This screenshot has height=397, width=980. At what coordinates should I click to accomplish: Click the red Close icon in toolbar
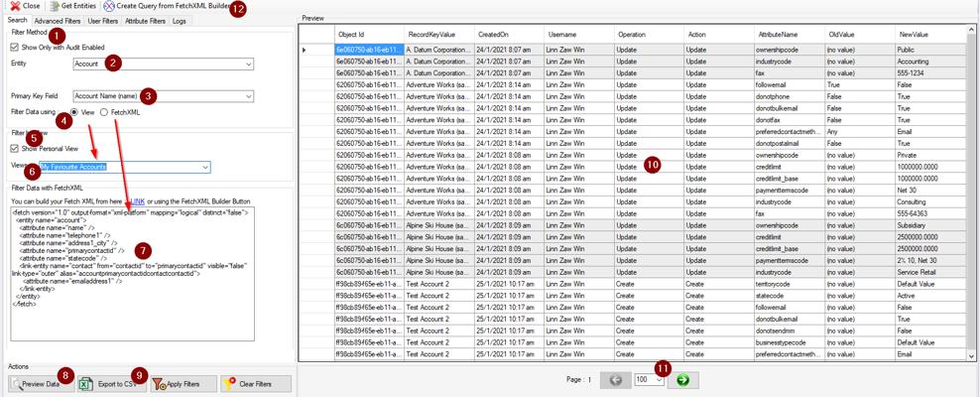tap(15, 6)
